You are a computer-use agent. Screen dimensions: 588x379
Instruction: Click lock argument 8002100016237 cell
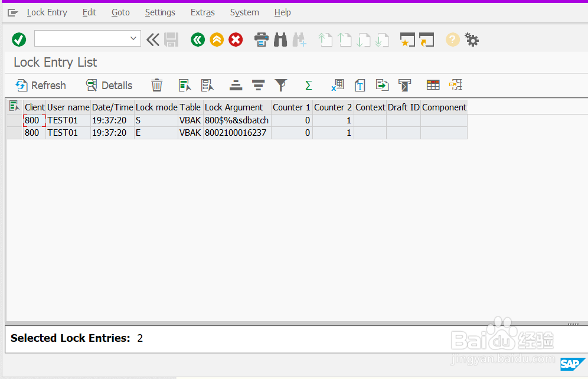point(237,133)
